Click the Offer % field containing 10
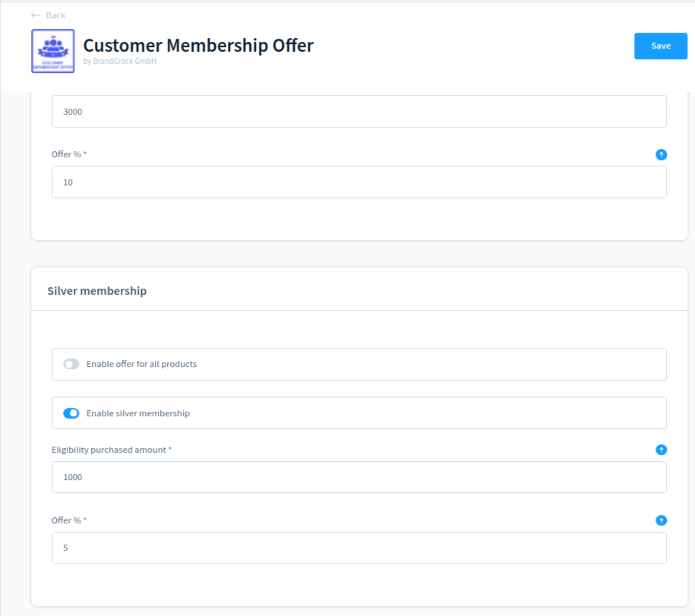695x616 pixels. (x=359, y=182)
